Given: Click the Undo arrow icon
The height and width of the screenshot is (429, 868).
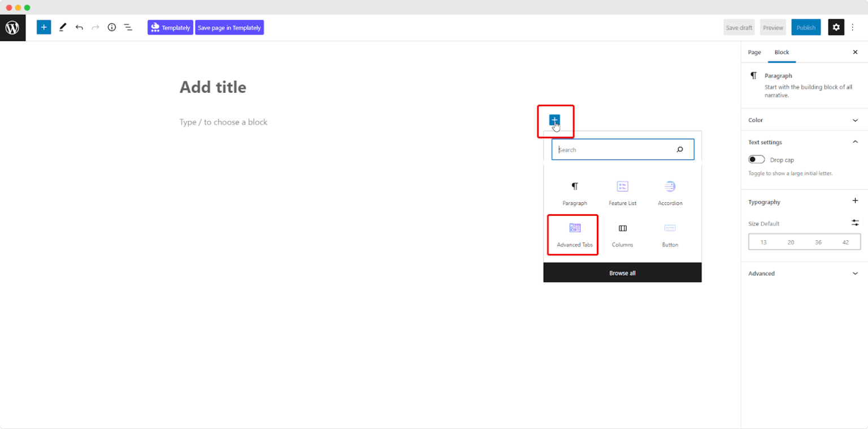Looking at the screenshot, I should pos(79,27).
